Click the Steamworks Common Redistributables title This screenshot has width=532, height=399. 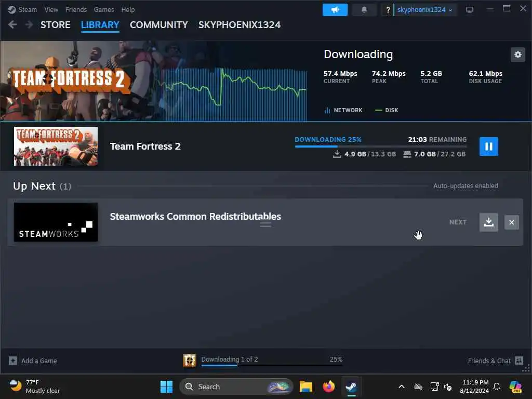click(195, 217)
